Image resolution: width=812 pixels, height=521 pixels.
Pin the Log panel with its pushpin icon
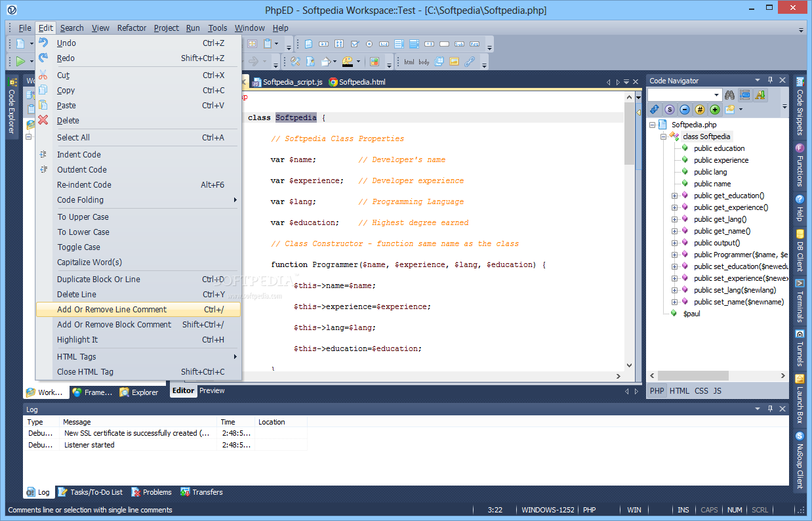coord(770,409)
